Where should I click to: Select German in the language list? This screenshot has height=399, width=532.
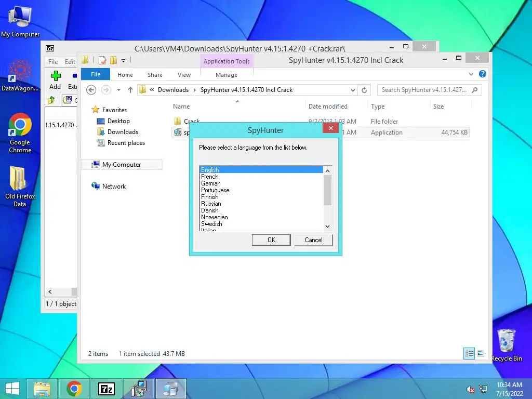[261, 183]
